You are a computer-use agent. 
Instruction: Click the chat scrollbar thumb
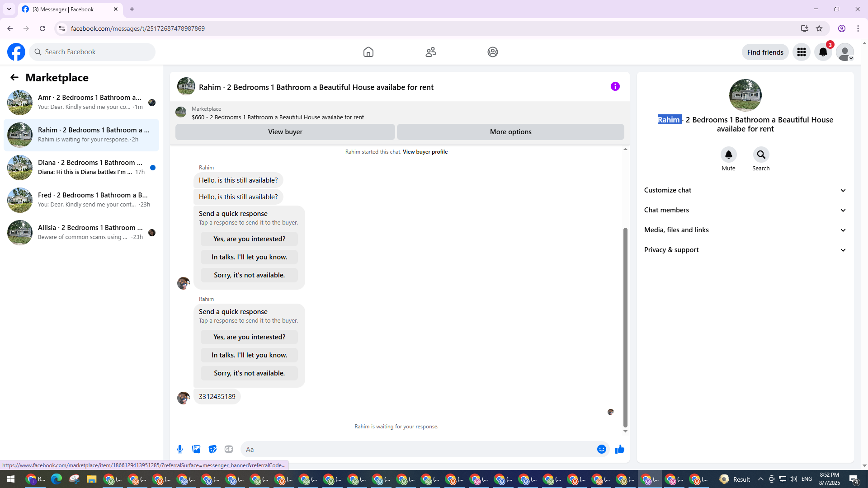pyautogui.click(x=625, y=327)
